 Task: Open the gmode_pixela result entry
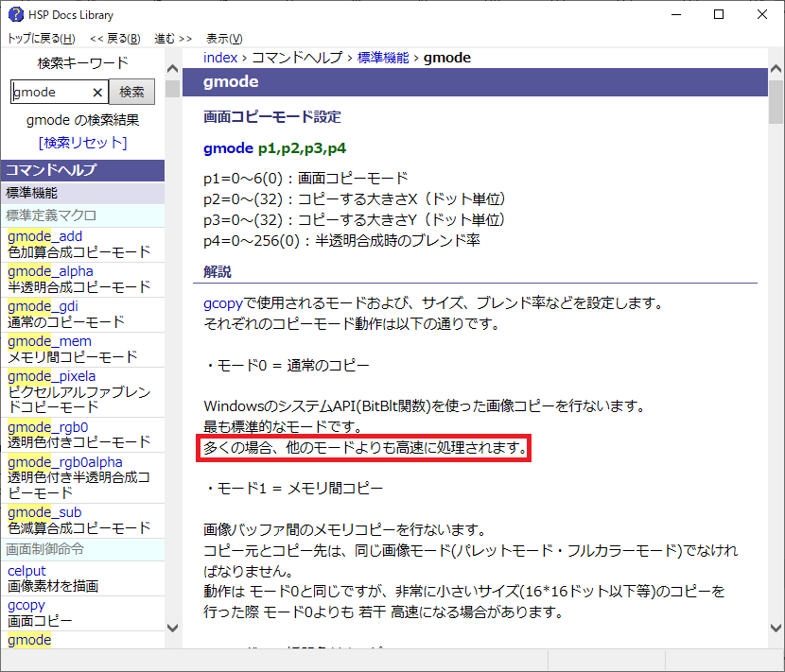pos(51,375)
